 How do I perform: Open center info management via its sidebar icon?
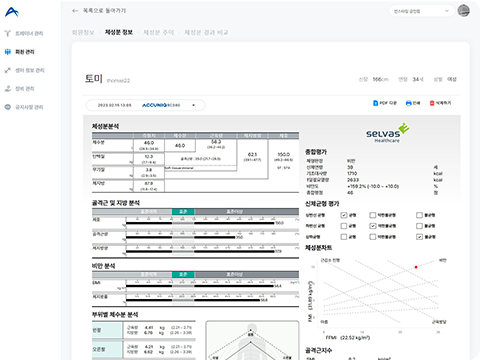coord(8,70)
